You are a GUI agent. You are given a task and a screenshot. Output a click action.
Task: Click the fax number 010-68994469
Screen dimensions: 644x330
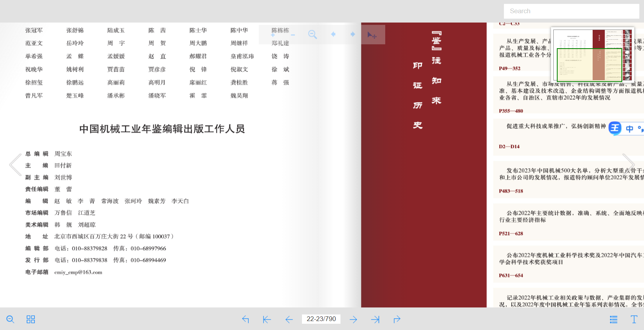tap(148, 260)
